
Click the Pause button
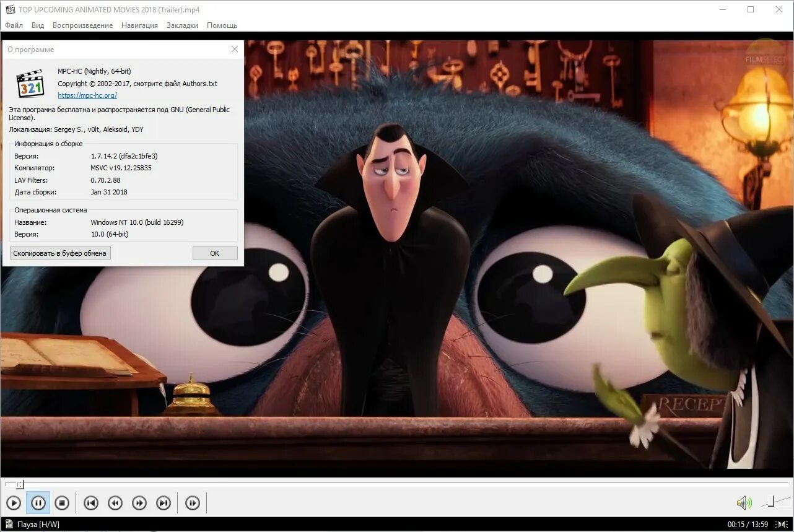pos(38,503)
